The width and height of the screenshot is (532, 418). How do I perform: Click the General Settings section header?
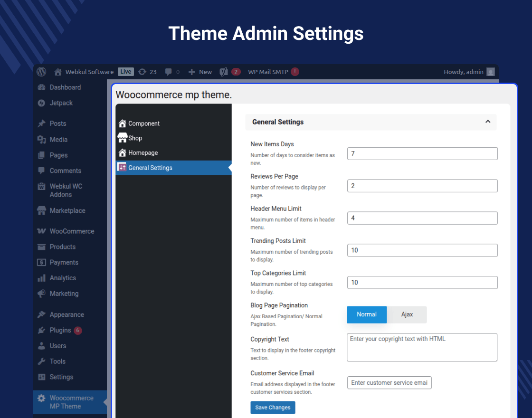(371, 122)
